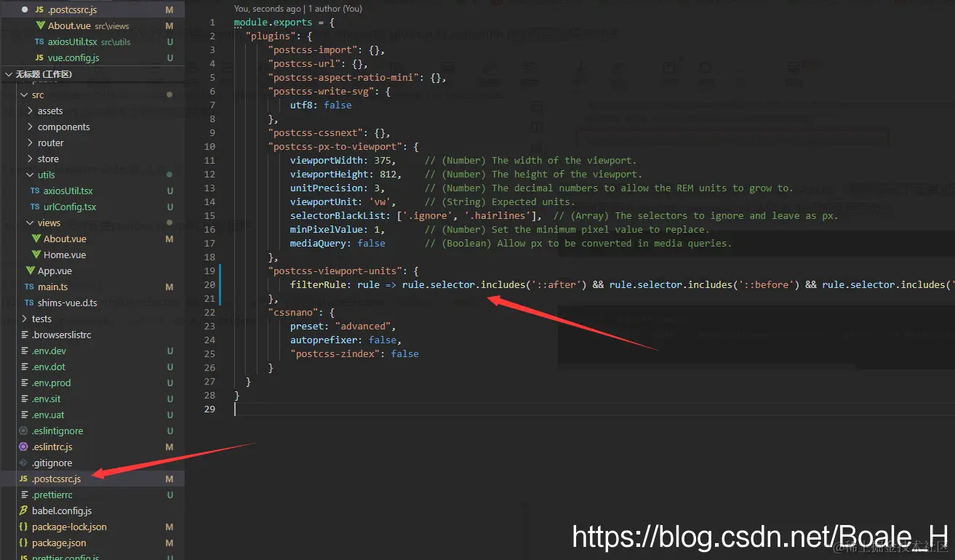Click the file icon of .env.dot

[24, 367]
